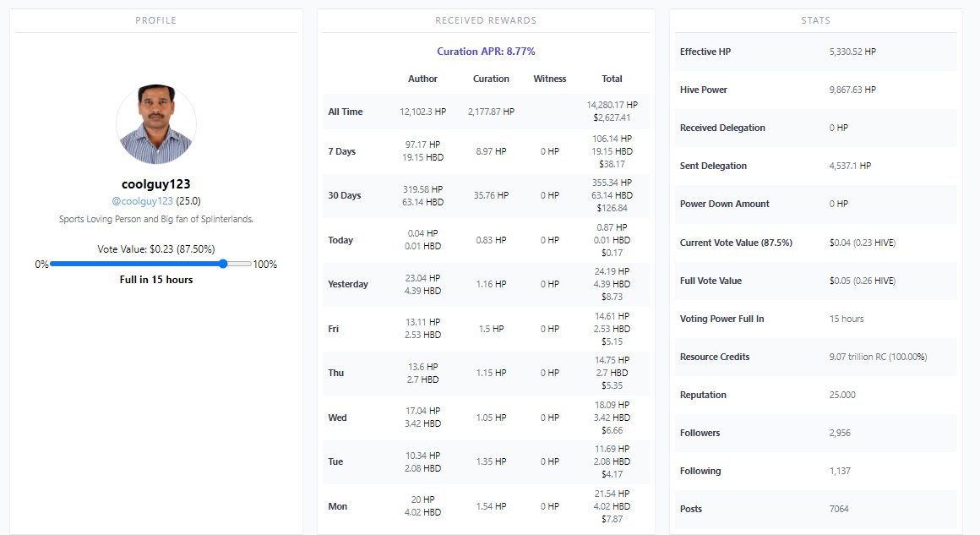Select the Resource Credits value 9.07 trillion RC
Screen dimensions: 980x535
tap(878, 357)
